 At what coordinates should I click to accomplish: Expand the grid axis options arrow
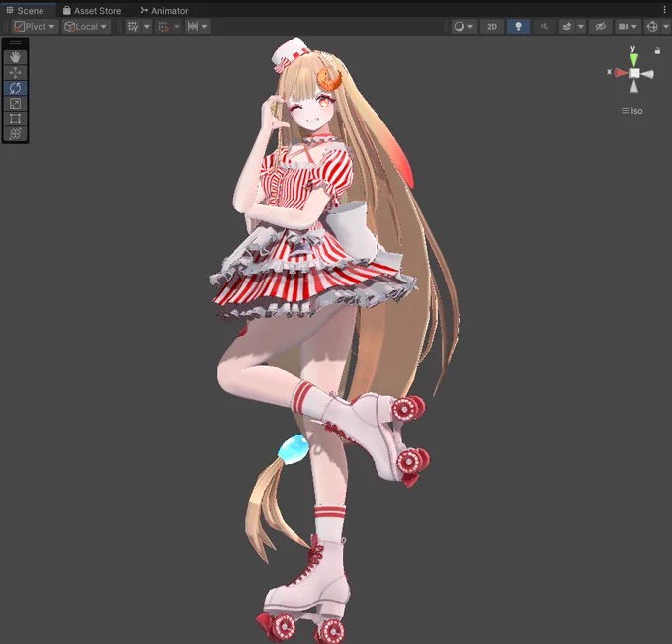point(147,27)
